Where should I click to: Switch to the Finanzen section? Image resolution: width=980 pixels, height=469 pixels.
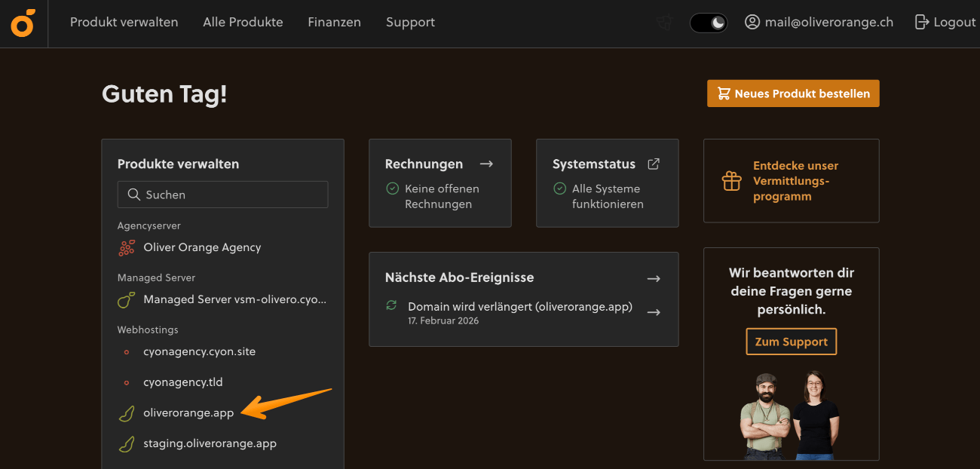[334, 23]
